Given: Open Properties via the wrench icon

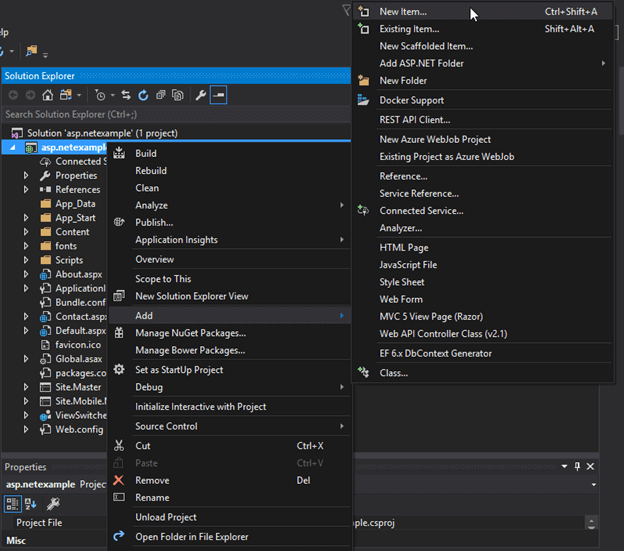Looking at the screenshot, I should click(x=200, y=95).
